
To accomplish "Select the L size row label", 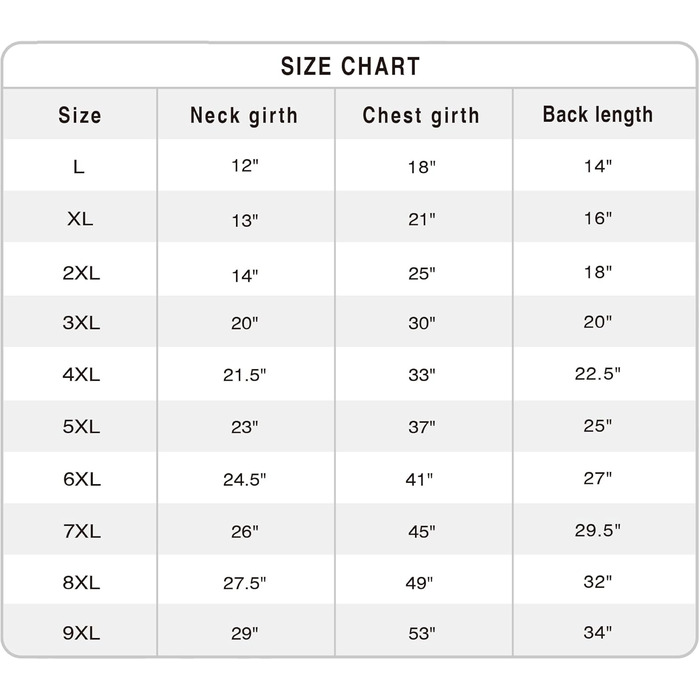I will click(79, 167).
